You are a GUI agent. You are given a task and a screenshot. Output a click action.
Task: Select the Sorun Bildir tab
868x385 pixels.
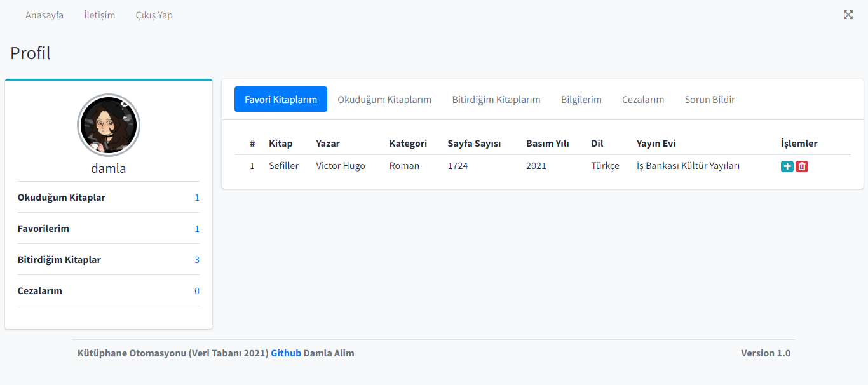click(710, 99)
